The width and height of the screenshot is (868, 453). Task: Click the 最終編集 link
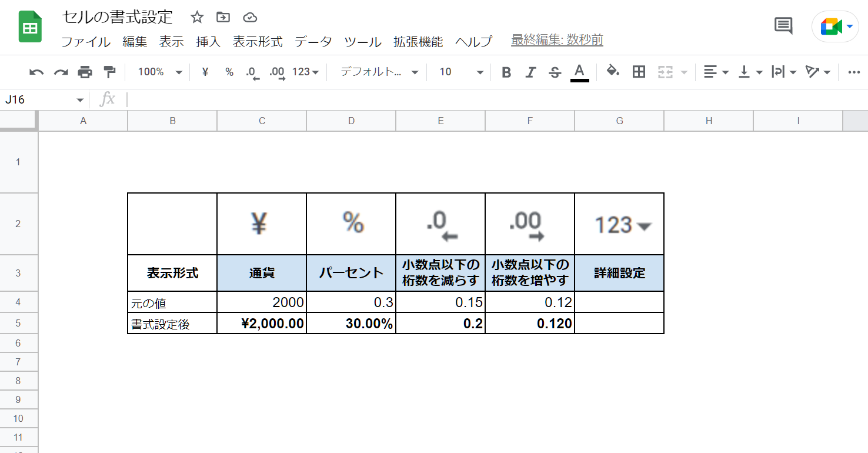click(556, 40)
